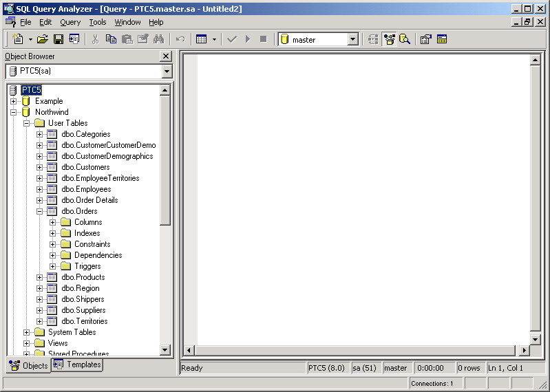The image size is (550, 392).
Task: Close the Object Browser panel
Action: point(166,56)
